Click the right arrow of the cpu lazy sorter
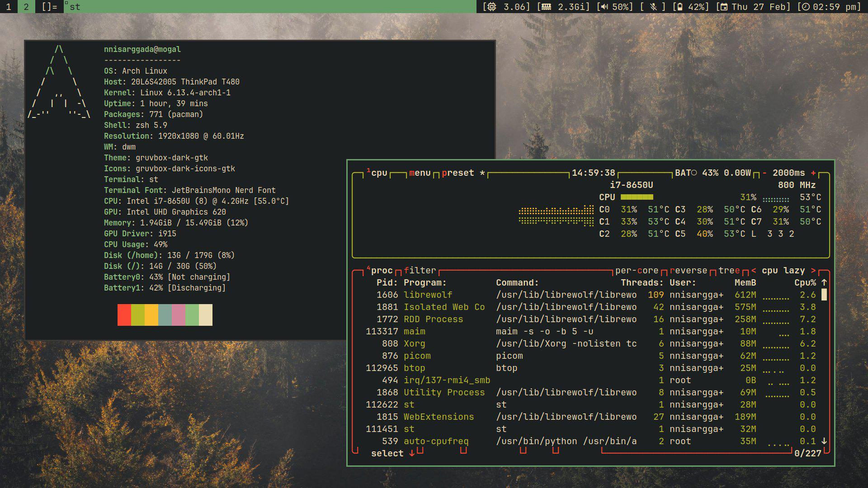This screenshot has width=868, height=488. (x=813, y=271)
